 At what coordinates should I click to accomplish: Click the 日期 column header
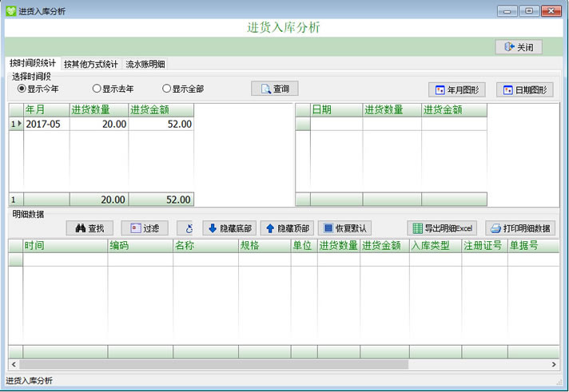(336, 110)
